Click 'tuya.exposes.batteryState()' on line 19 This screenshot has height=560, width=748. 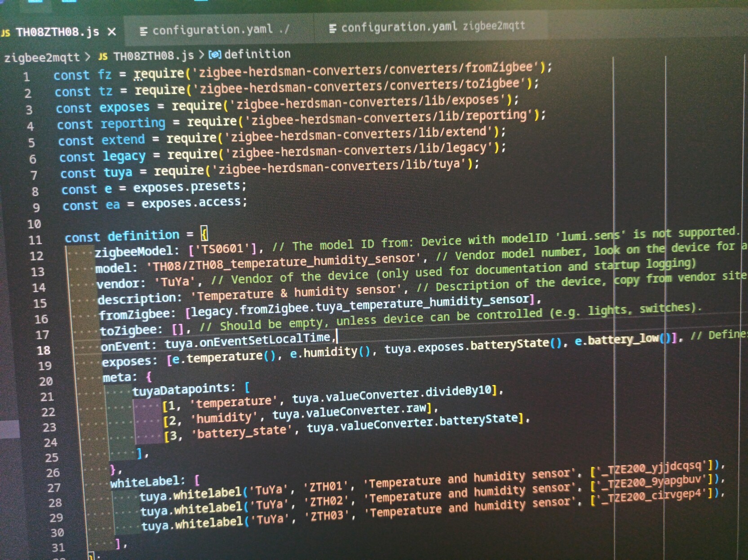pyautogui.click(x=474, y=346)
